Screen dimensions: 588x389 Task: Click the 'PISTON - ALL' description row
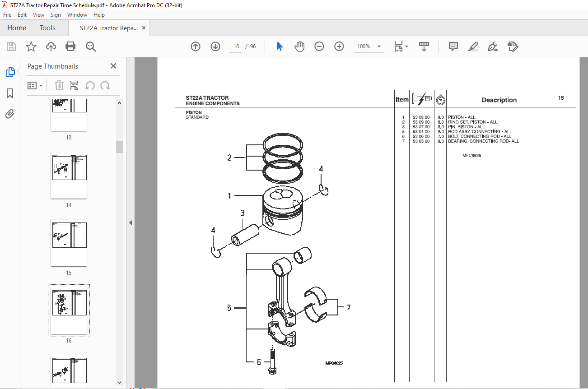[462, 117]
